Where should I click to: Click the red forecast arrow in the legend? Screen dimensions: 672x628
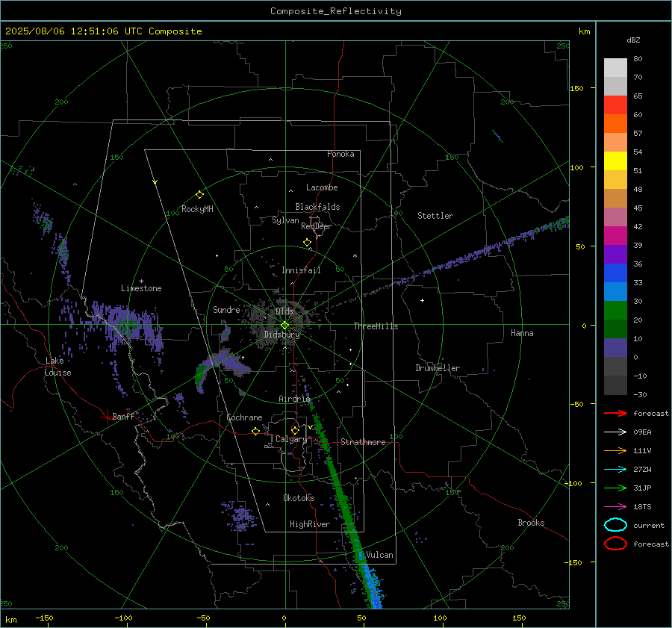(x=615, y=413)
